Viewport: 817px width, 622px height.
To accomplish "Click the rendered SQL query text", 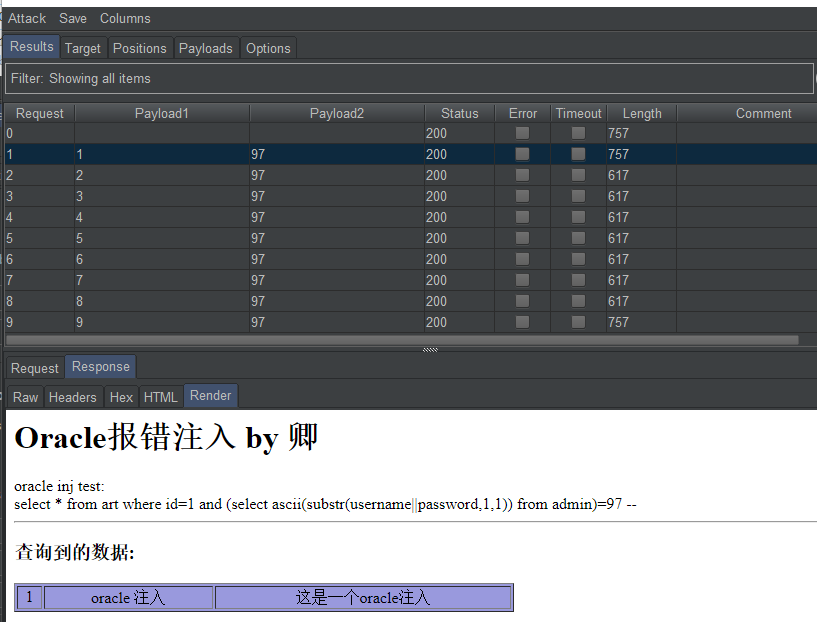I will 326,504.
